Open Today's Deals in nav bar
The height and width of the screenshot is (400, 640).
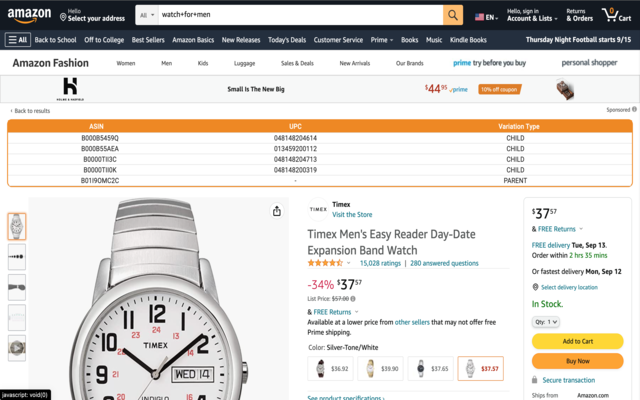pyautogui.click(x=287, y=40)
